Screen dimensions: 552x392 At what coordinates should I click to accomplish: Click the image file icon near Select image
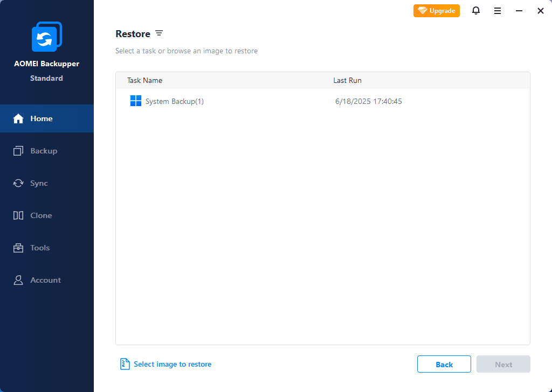125,364
